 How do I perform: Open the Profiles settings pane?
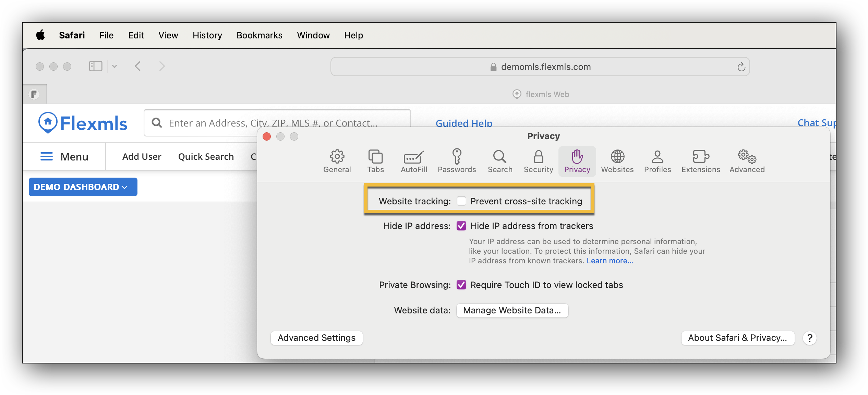tap(657, 161)
